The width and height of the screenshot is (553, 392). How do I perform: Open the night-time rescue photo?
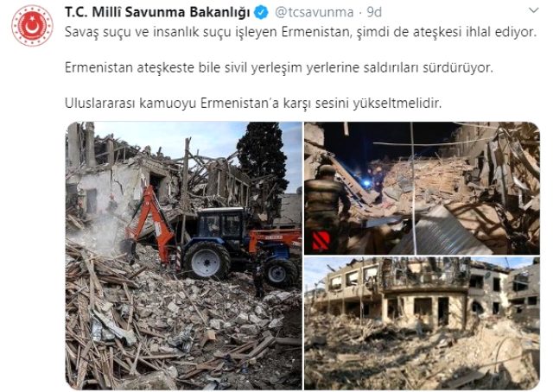click(422, 188)
